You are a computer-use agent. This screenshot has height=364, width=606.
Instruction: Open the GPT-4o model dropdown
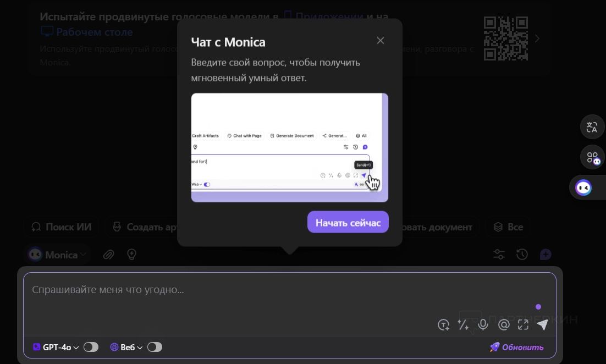pyautogui.click(x=56, y=348)
